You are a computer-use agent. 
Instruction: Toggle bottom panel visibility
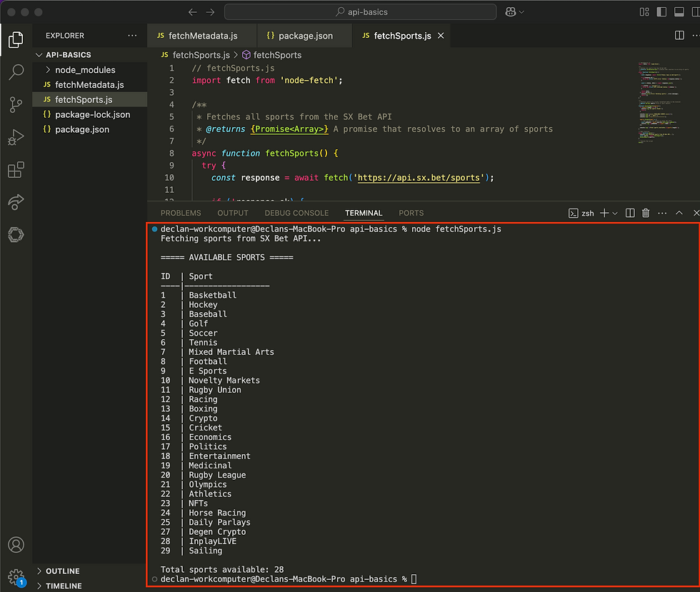(x=679, y=12)
